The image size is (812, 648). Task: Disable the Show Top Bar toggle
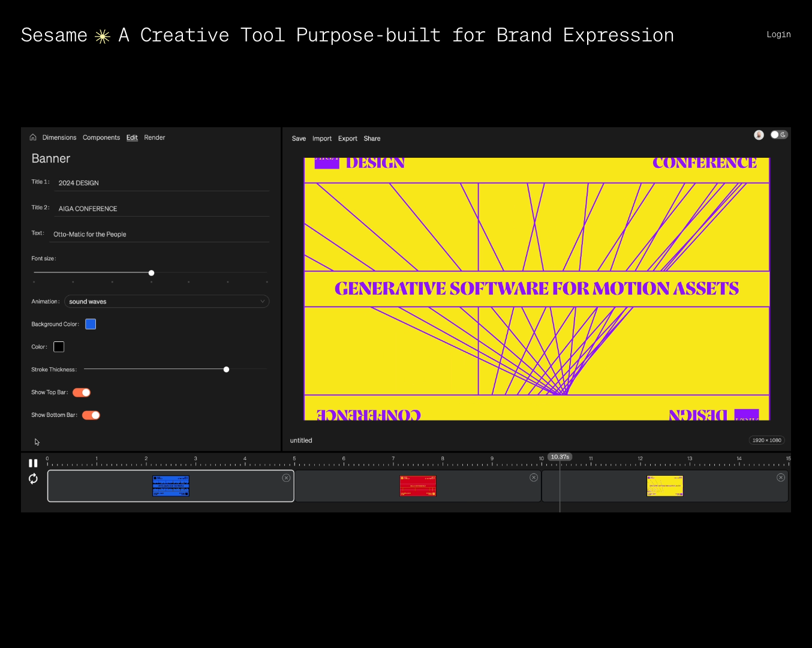pos(82,392)
